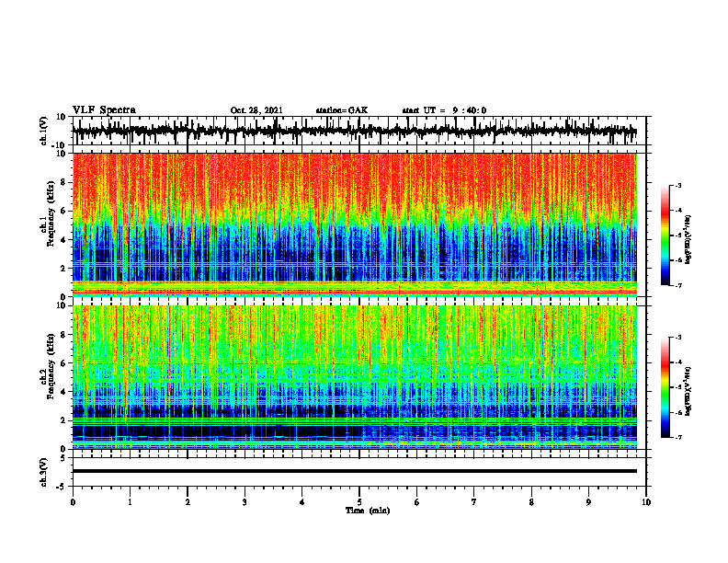Click the ch.2 spectrogram panel
The height and width of the screenshot is (563, 728).
coord(354,377)
